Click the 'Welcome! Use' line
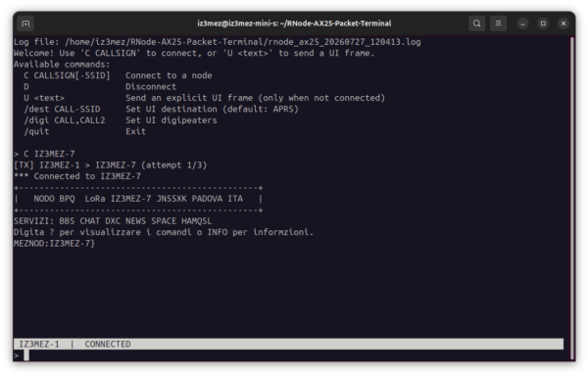The width and height of the screenshot is (588, 376). coord(194,53)
